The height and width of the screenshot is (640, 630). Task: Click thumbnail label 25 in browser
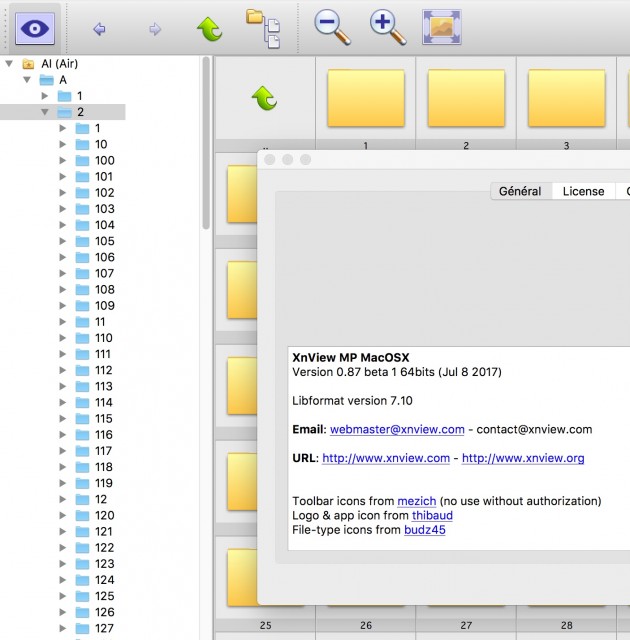[x=266, y=625]
